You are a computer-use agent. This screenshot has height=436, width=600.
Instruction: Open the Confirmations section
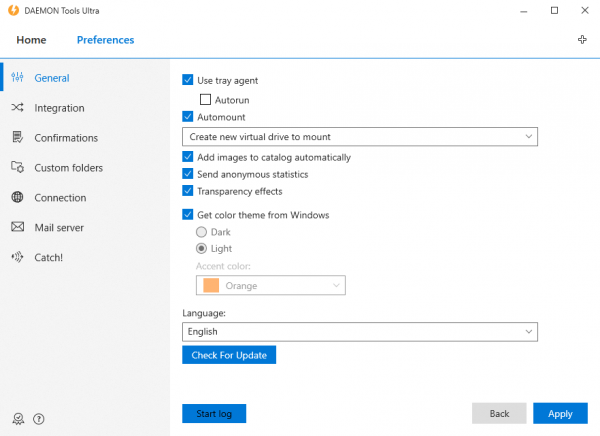85,138
